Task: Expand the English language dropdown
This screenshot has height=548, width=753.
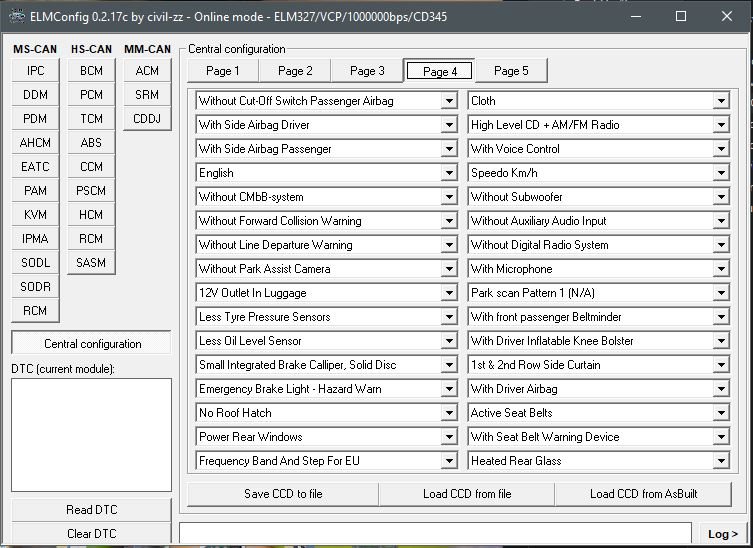Action: pyautogui.click(x=449, y=173)
